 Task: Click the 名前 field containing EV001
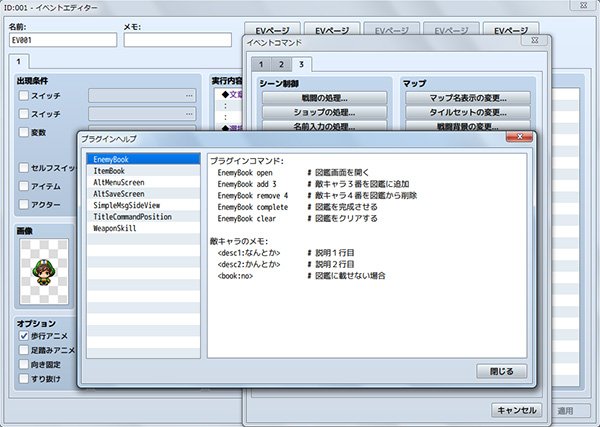[x=63, y=40]
